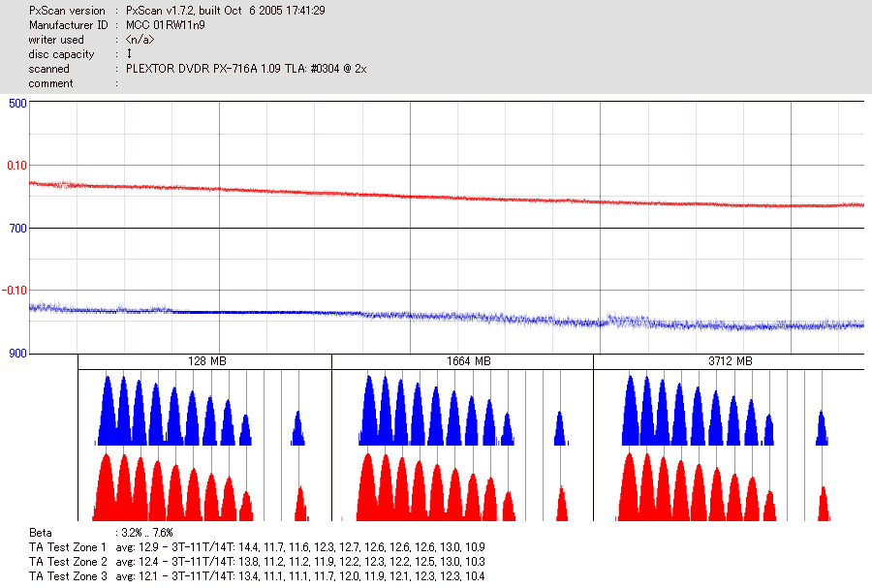
Task: Click the writer used value <n/a>
Action: (x=140, y=40)
